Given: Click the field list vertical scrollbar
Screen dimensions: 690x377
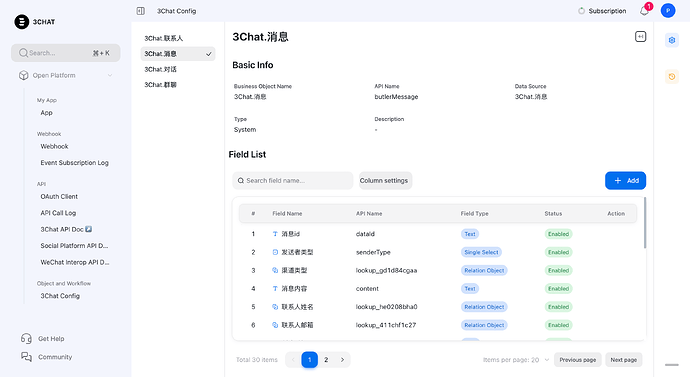Looking at the screenshot, I should (645, 223).
